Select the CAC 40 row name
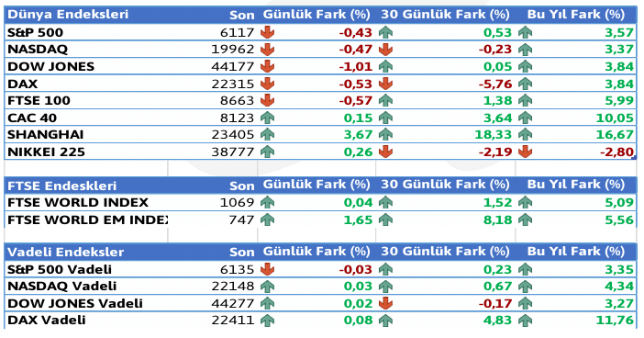The image size is (644, 338). [x=32, y=118]
